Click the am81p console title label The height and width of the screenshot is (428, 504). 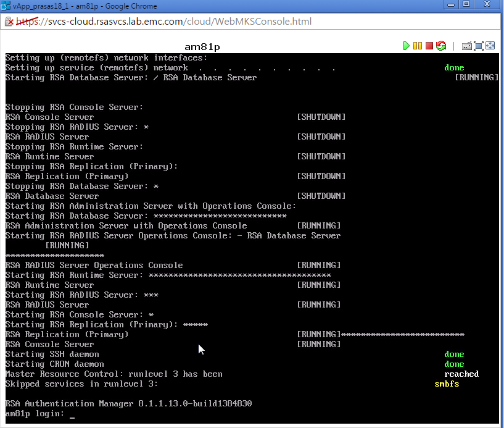coord(202,46)
